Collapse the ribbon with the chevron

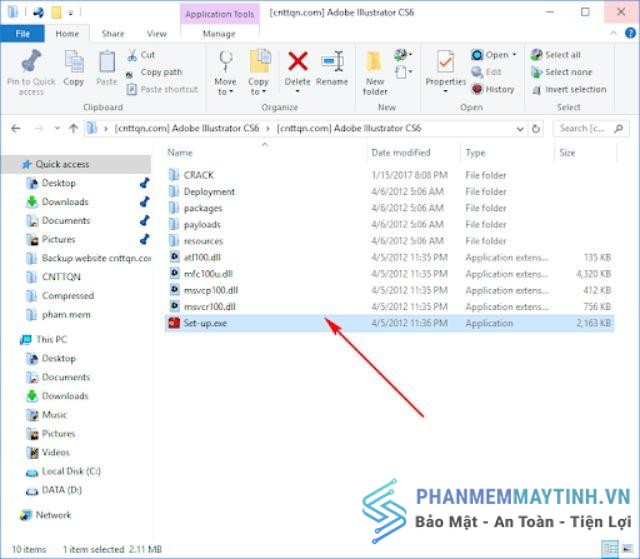coord(613,34)
